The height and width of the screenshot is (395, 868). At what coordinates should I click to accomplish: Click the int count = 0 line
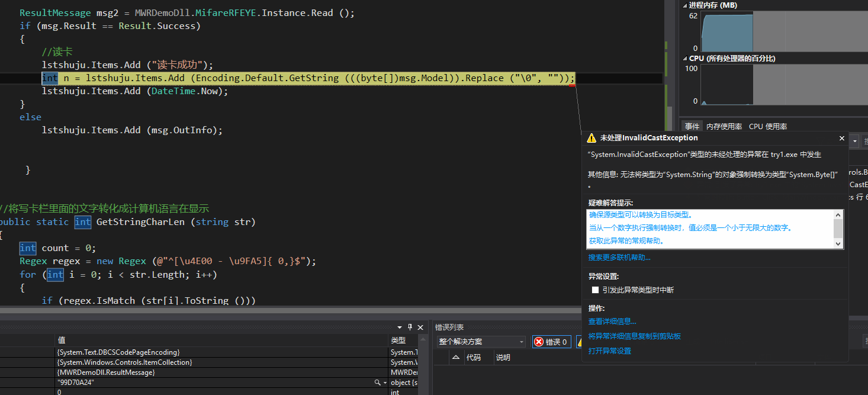pyautogui.click(x=58, y=248)
